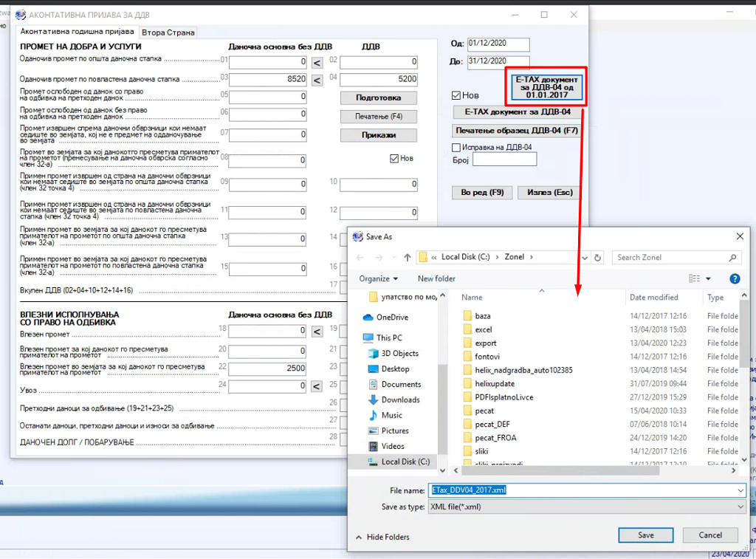Click the Број input field

[505, 160]
